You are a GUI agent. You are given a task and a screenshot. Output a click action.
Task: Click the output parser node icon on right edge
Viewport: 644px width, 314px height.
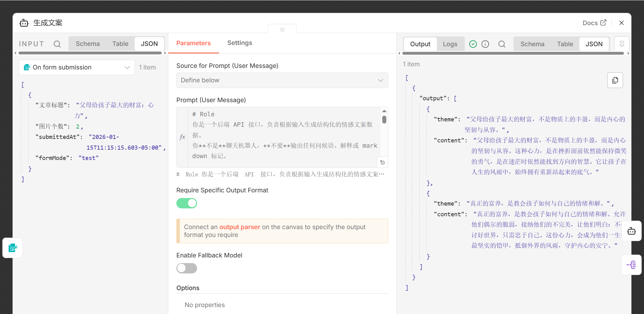631,265
